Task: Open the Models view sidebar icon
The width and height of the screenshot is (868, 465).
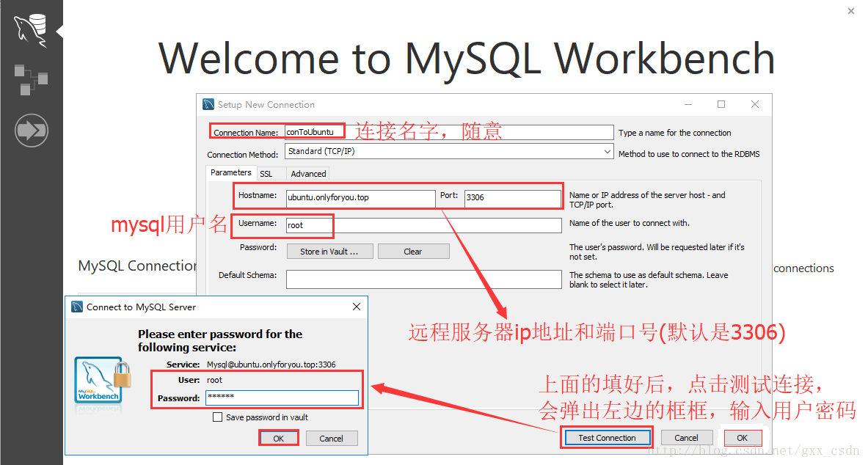Action: [31, 80]
